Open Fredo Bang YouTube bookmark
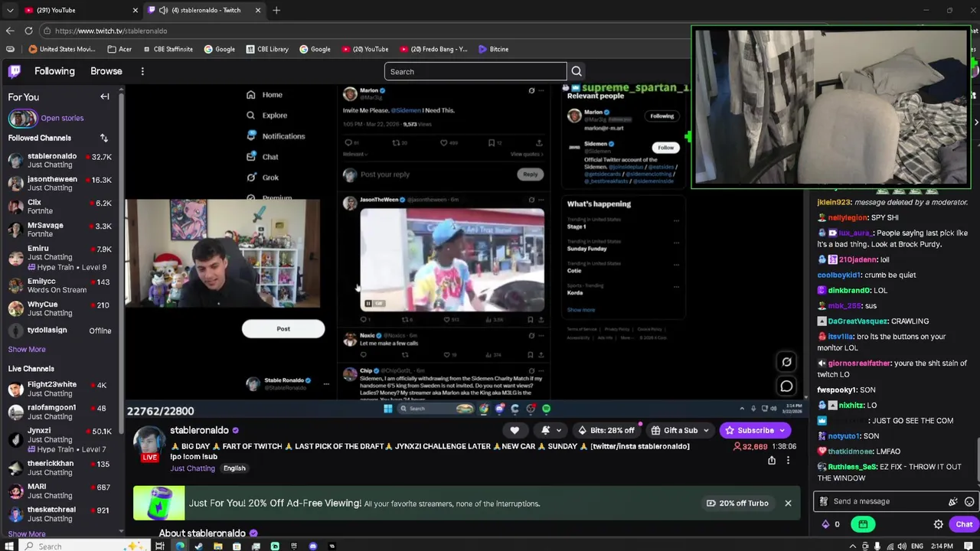This screenshot has width=980, height=551. tap(433, 49)
